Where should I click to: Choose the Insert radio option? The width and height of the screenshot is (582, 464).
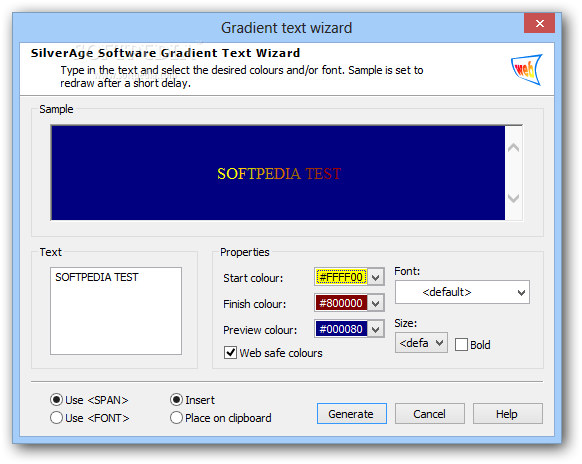(x=176, y=400)
